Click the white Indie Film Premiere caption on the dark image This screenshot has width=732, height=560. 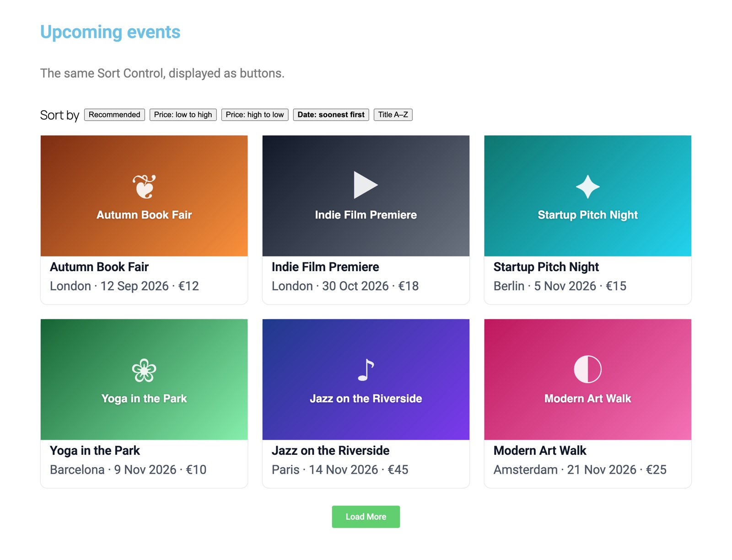(366, 215)
